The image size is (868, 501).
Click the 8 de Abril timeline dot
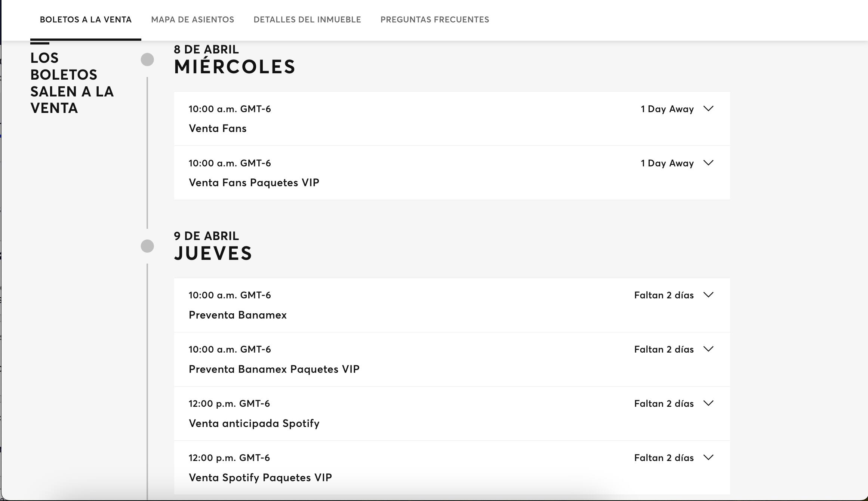click(147, 59)
